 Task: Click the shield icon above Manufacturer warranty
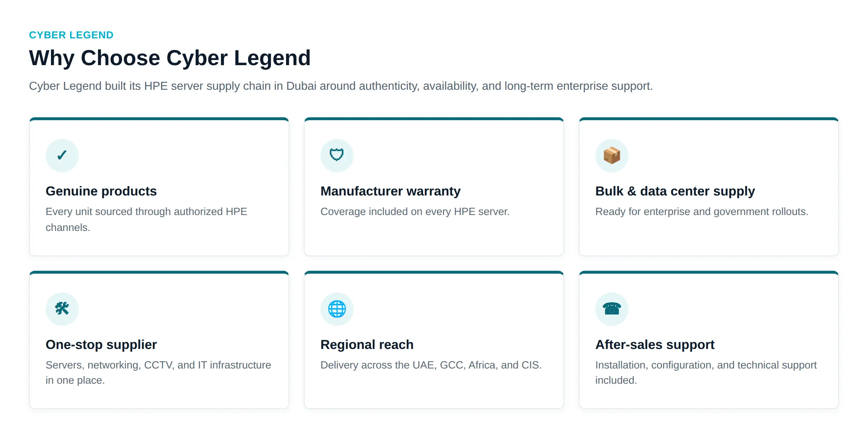coord(337,155)
